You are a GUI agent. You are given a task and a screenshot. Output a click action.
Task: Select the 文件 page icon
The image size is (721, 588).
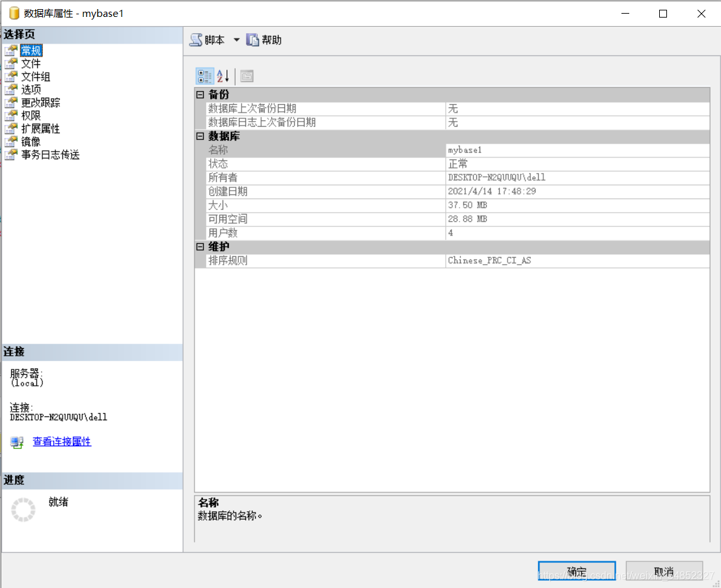click(11, 64)
